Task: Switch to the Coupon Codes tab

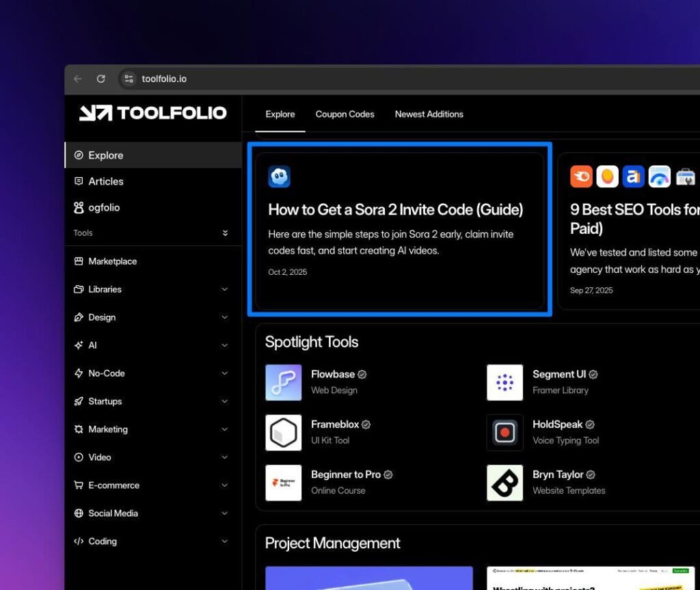Action: tap(345, 114)
